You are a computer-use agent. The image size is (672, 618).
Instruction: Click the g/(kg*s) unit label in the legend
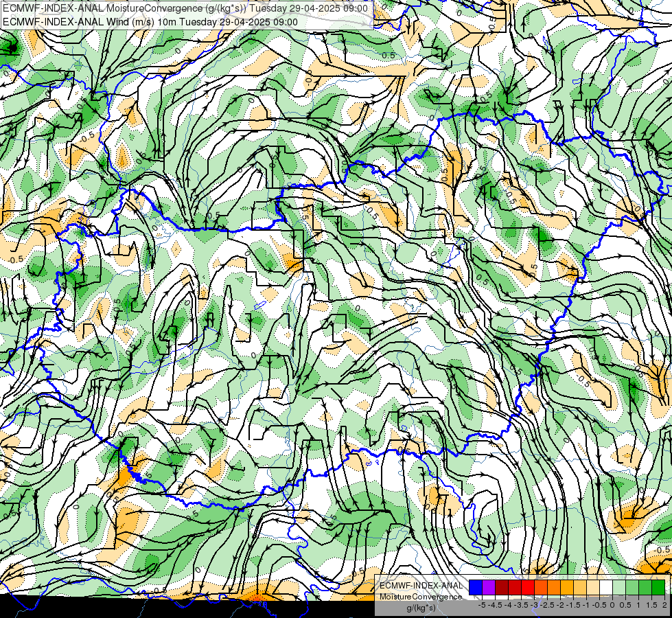click(x=421, y=608)
